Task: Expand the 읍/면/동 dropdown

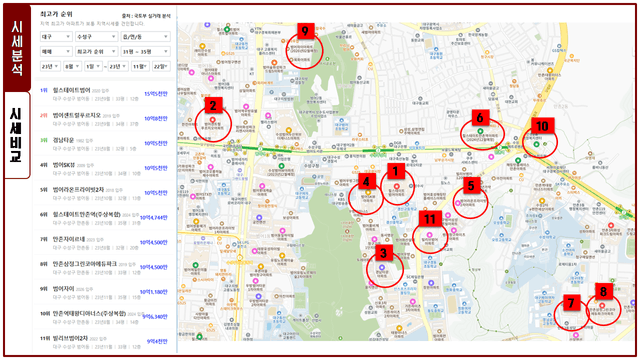Action: [145, 37]
